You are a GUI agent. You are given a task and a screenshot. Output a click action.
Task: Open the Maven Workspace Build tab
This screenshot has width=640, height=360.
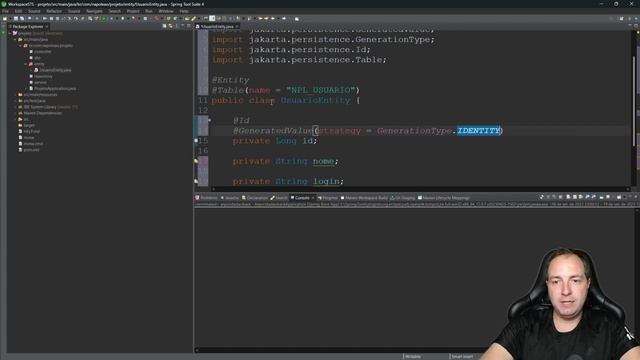click(x=364, y=198)
